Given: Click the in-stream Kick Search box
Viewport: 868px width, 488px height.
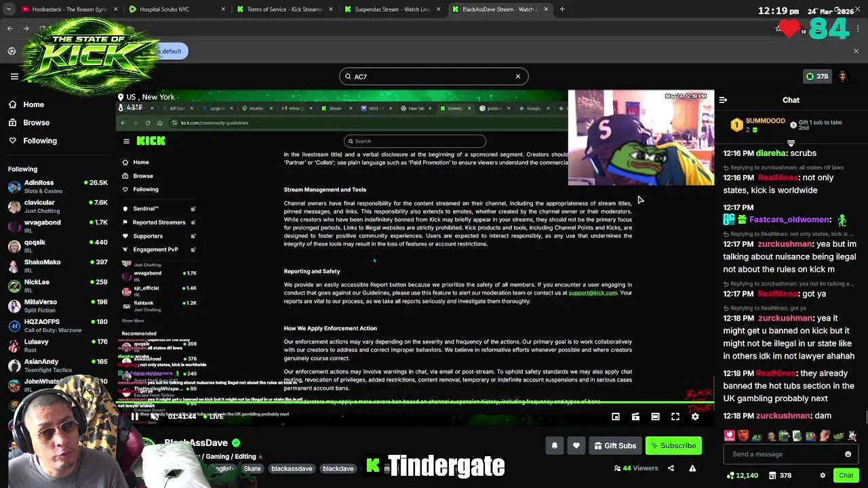Looking at the screenshot, I should pyautogui.click(x=415, y=141).
